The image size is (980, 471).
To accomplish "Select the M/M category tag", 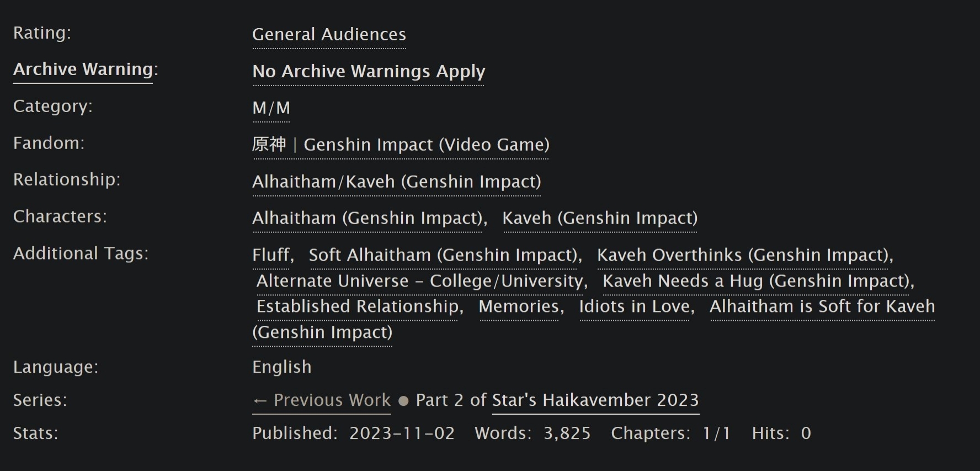I will (x=271, y=108).
